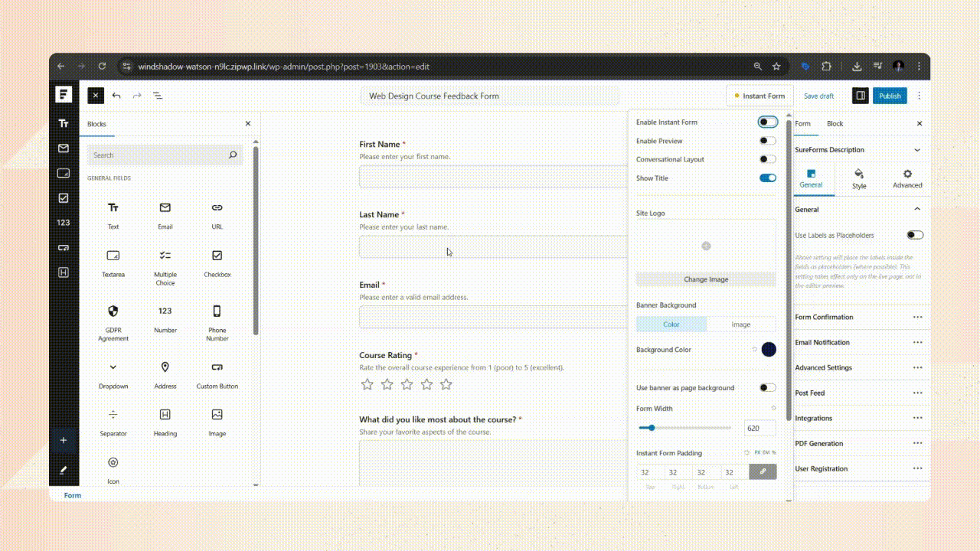Image resolution: width=980 pixels, height=551 pixels.
Task: Toggle linked padding values button
Action: (763, 472)
